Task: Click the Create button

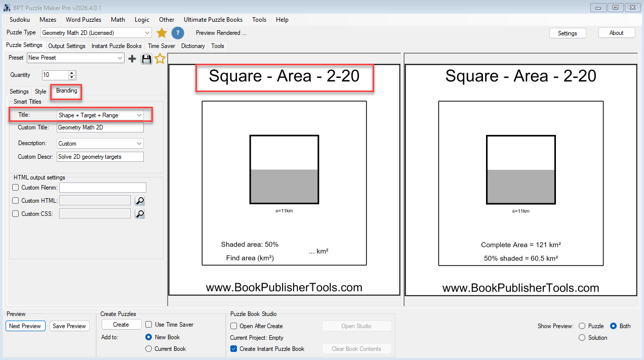Action: (121, 325)
